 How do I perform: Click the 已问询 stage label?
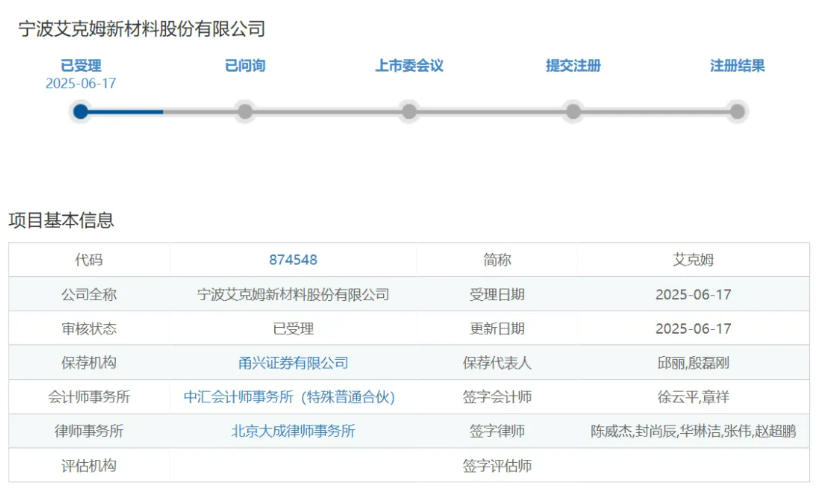click(245, 66)
